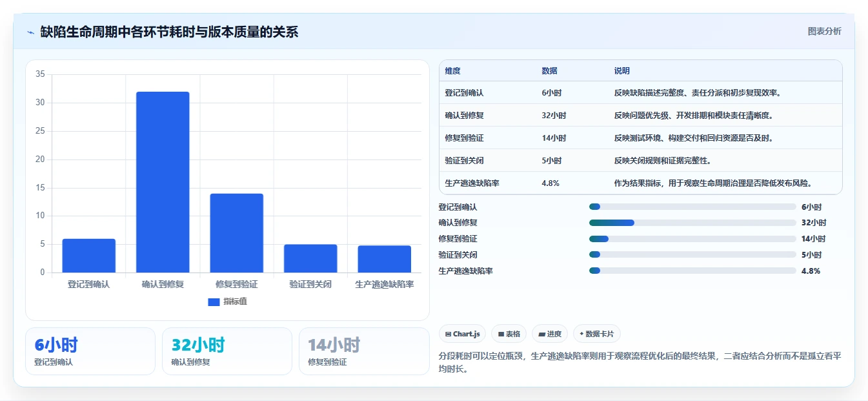Viewport: 868px width, 401px height.
Task: Select the 数据卡片 tag chip
Action: (597, 334)
